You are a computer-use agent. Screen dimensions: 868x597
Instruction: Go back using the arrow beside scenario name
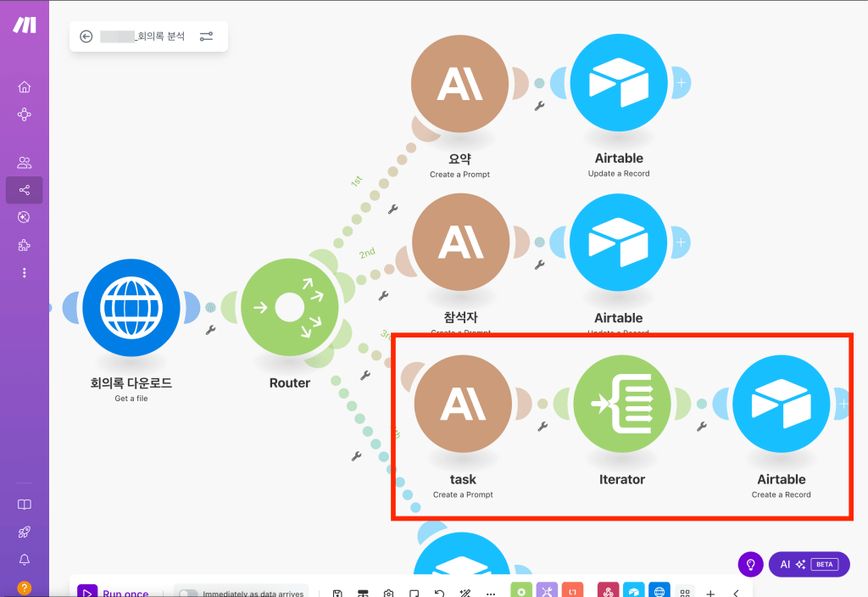[x=86, y=36]
